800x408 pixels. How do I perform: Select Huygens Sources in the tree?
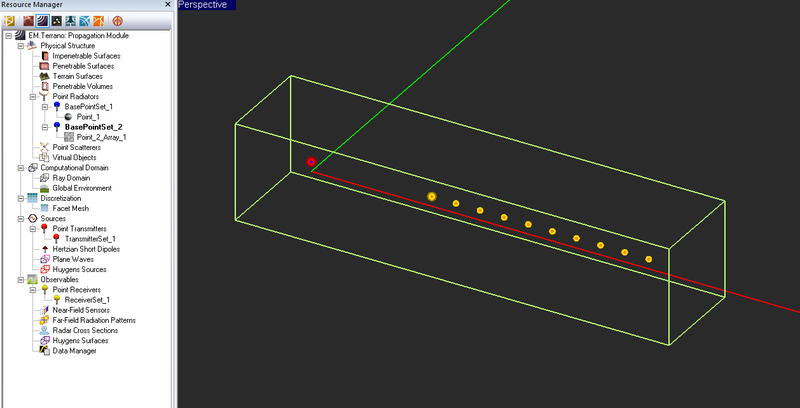pyautogui.click(x=80, y=269)
